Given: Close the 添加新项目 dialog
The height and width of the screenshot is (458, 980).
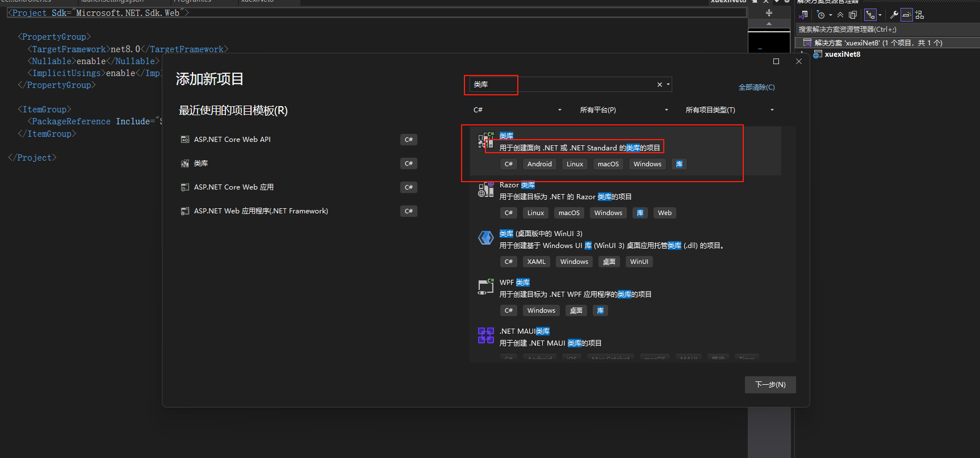Looking at the screenshot, I should (x=799, y=61).
